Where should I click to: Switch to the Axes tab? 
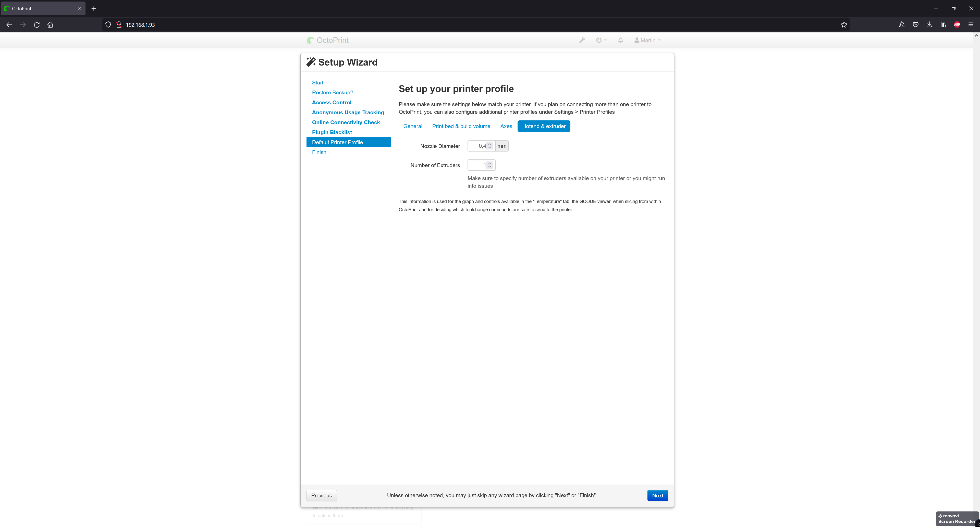click(x=506, y=126)
